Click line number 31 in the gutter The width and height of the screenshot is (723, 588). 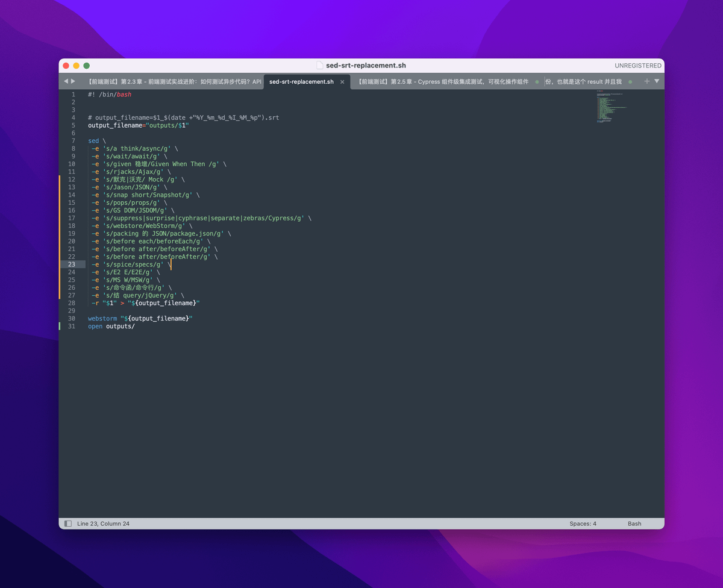click(x=72, y=326)
